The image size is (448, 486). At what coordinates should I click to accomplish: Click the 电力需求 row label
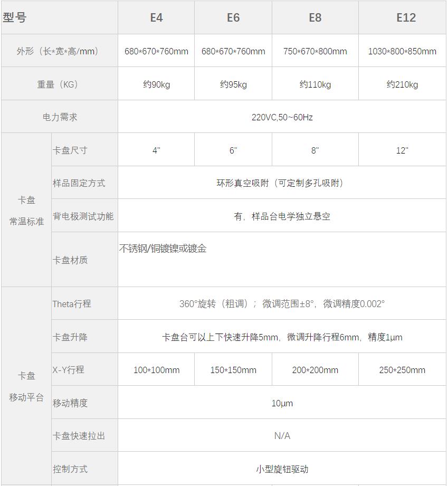[x=60, y=117]
